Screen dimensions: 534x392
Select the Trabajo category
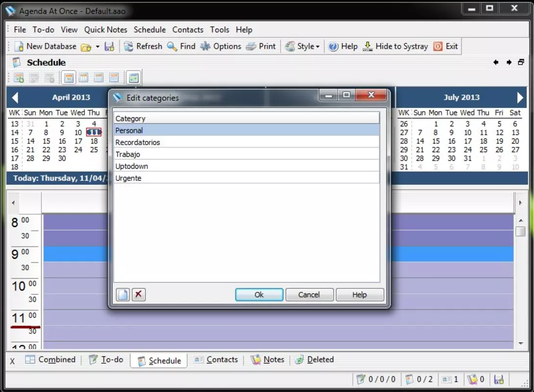click(247, 154)
